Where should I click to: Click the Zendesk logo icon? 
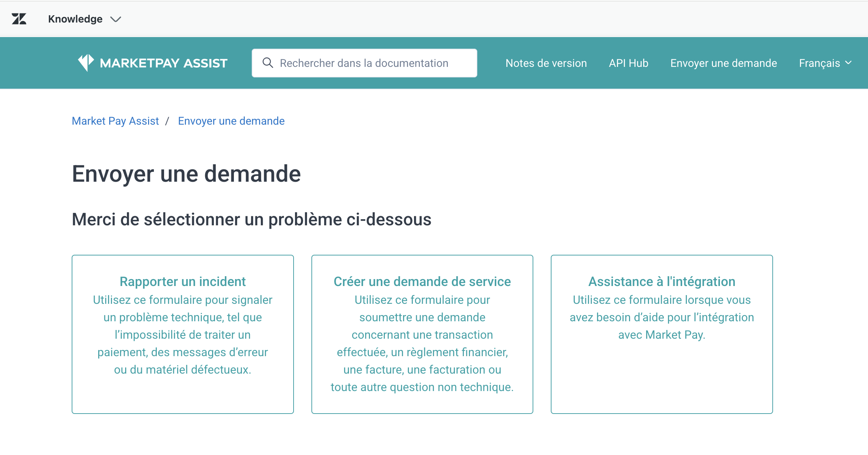point(19,19)
